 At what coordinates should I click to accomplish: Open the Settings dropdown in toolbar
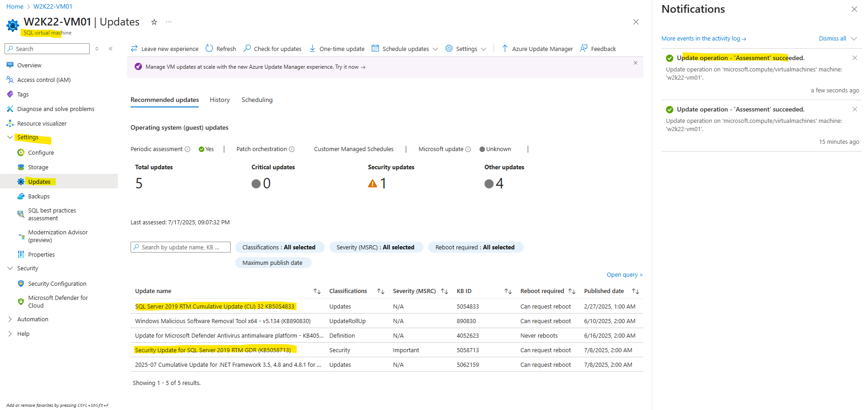[466, 49]
